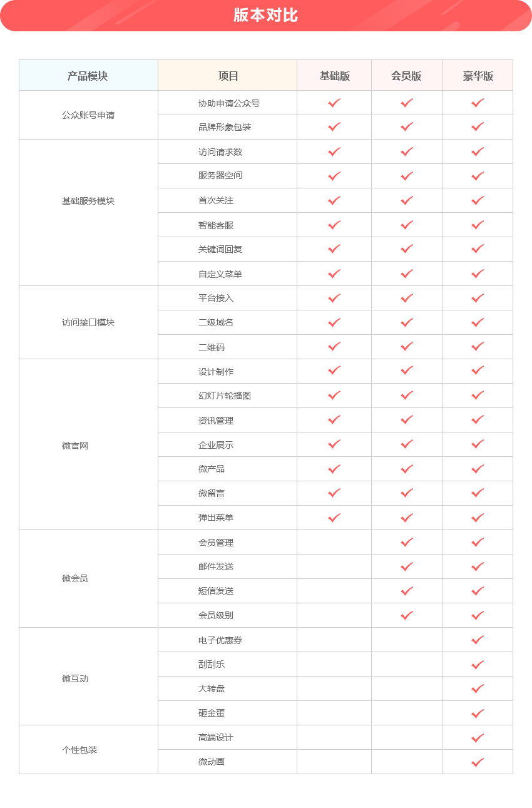Click 豪华版 checkmark for 微动画
The width and height of the screenshot is (532, 808).
[478, 762]
